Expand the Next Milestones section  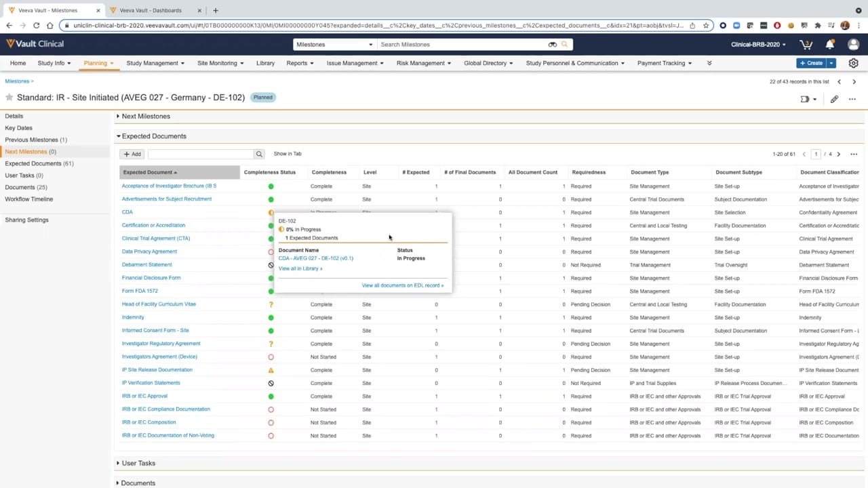pos(118,117)
